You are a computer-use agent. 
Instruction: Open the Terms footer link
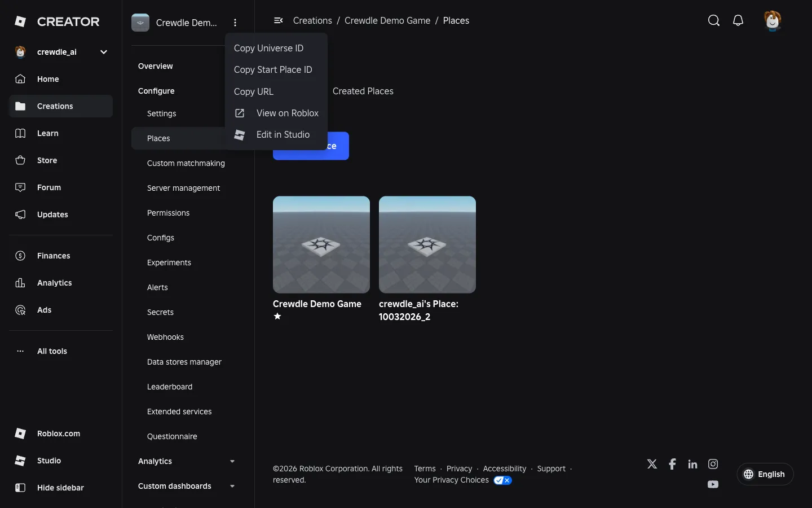(x=425, y=468)
